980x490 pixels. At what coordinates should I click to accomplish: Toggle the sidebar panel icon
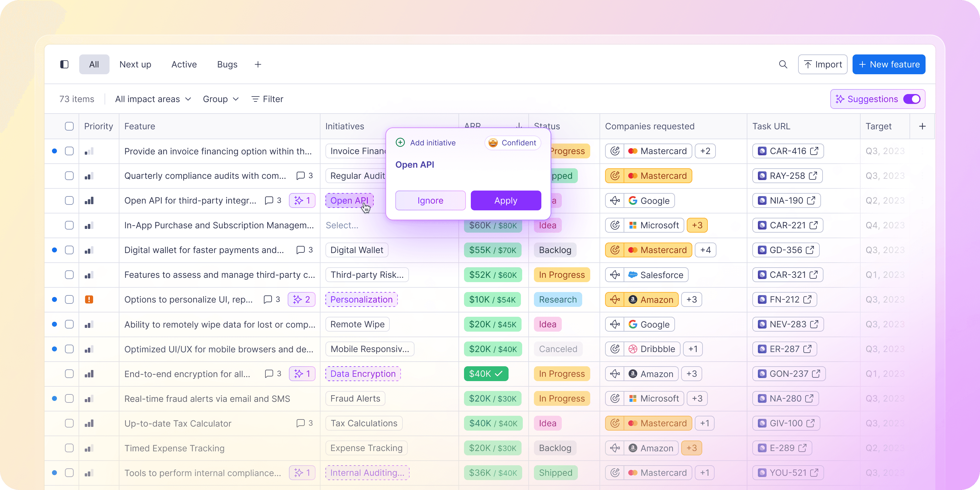(x=64, y=64)
